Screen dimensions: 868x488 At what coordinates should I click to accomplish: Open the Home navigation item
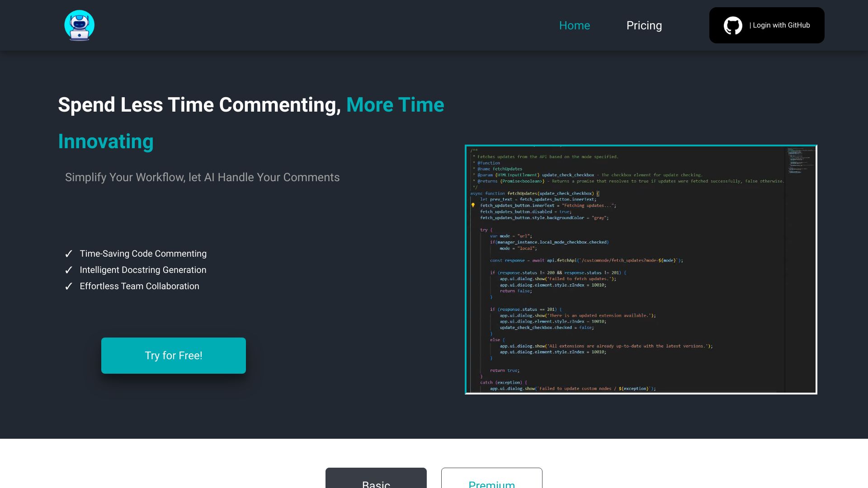pyautogui.click(x=574, y=25)
